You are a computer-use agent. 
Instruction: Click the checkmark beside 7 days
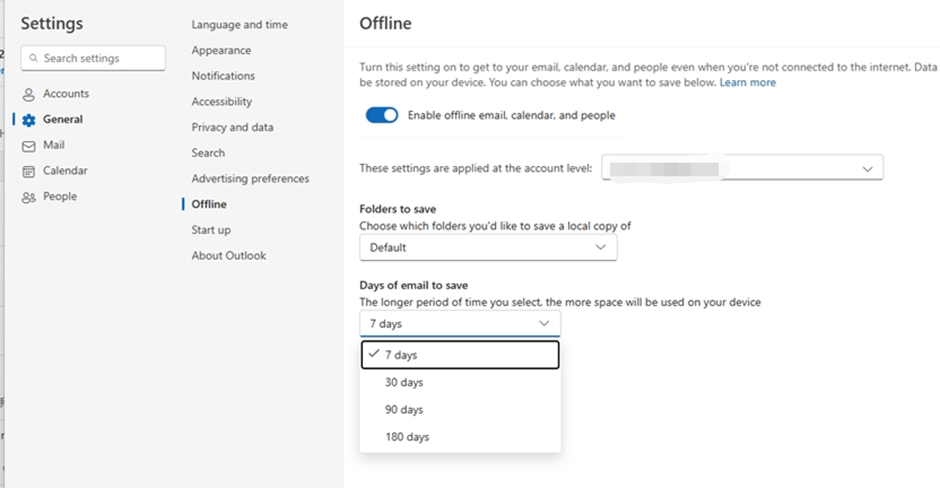click(374, 354)
